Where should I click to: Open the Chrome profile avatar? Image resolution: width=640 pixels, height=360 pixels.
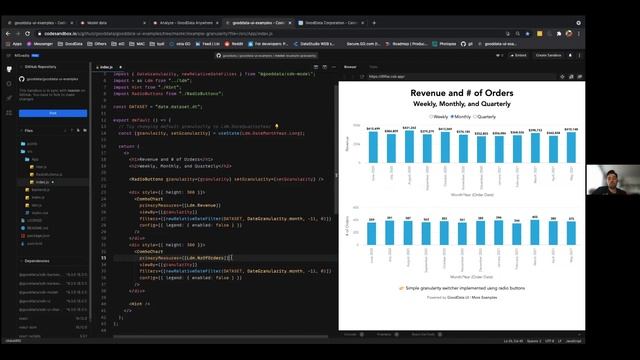(569, 34)
